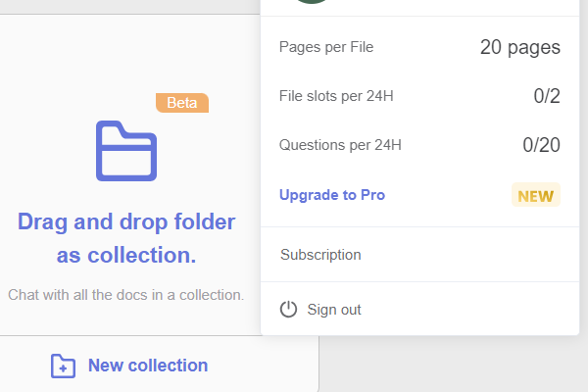The image size is (588, 392).
Task: Click the 'Chat with all the docs' description
Action: pos(126,294)
